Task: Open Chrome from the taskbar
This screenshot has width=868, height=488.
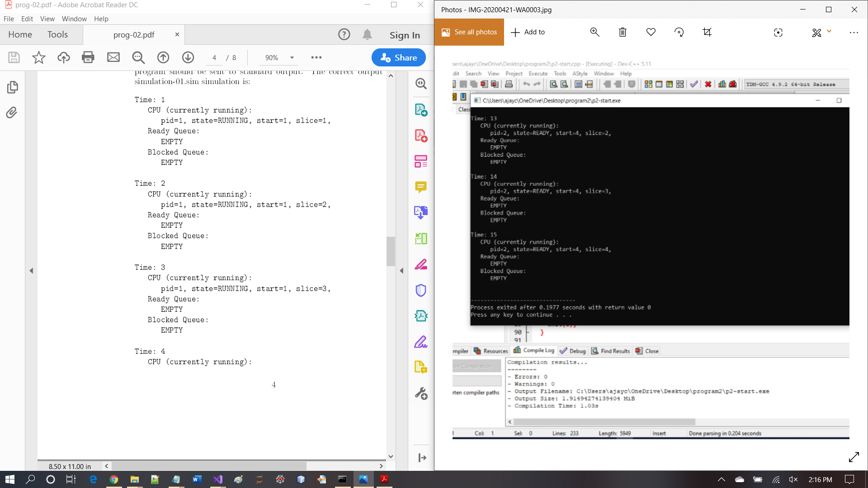Action: 114,479
